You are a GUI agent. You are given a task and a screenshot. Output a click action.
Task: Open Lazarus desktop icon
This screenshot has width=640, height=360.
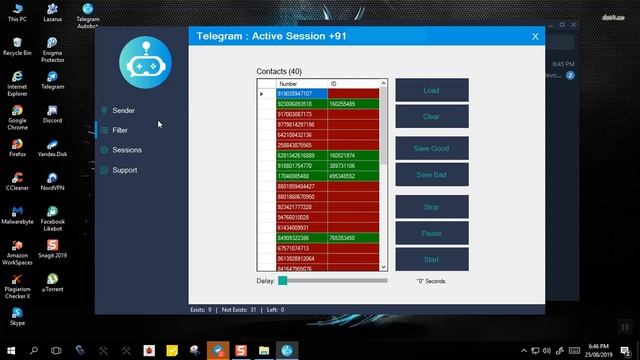53,12
